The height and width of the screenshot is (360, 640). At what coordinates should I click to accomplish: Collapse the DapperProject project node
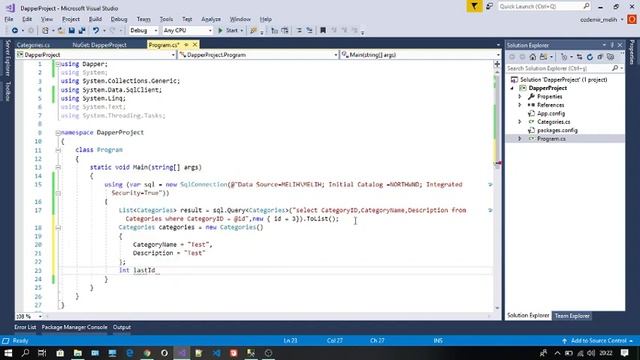(512, 88)
